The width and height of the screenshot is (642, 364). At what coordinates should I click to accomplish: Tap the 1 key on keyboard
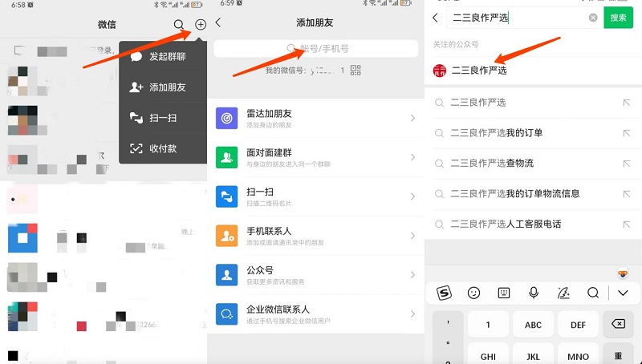(488, 325)
